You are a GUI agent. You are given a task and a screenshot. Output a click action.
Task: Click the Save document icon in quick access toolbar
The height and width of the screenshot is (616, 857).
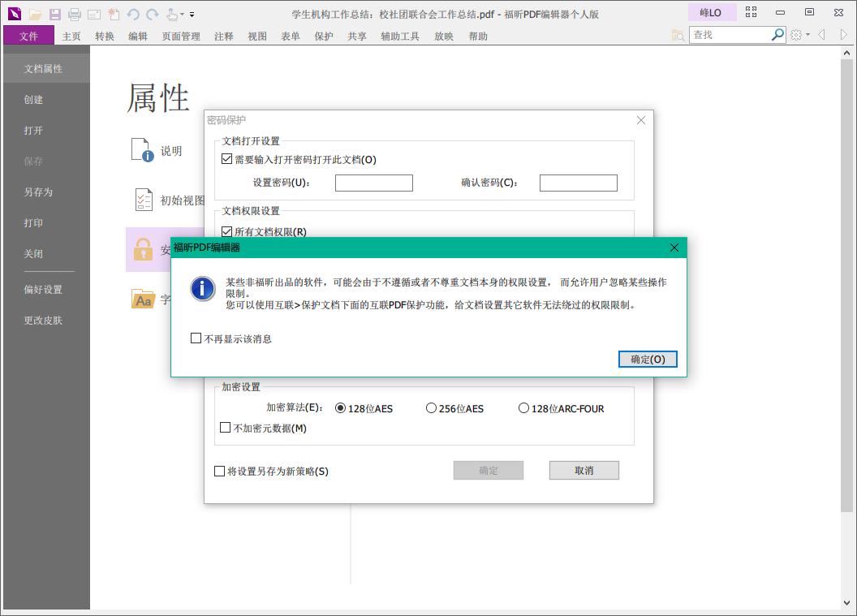[x=54, y=14]
